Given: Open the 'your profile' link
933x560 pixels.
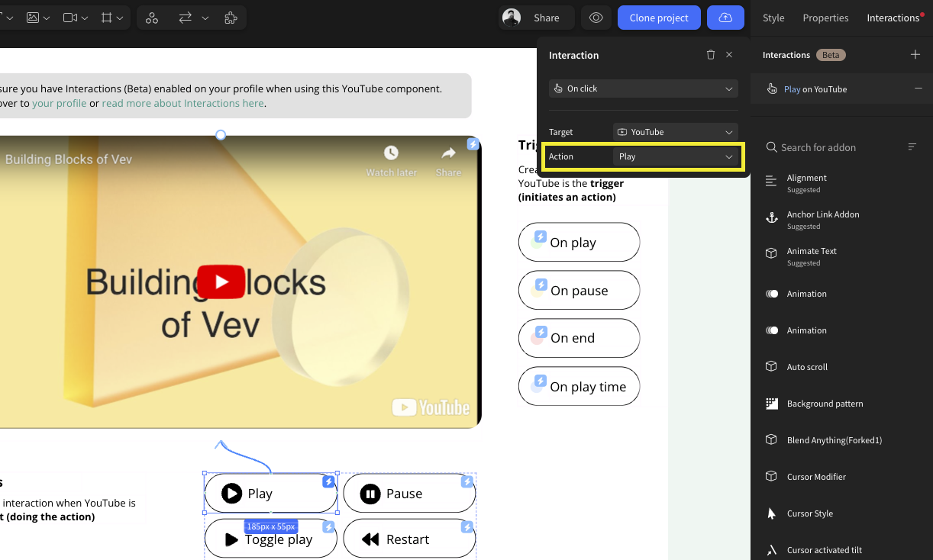Looking at the screenshot, I should coord(59,103).
